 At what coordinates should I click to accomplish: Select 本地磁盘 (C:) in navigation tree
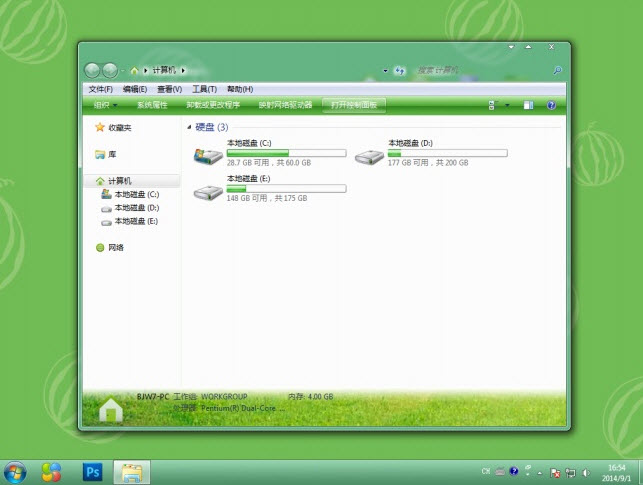tap(137, 194)
